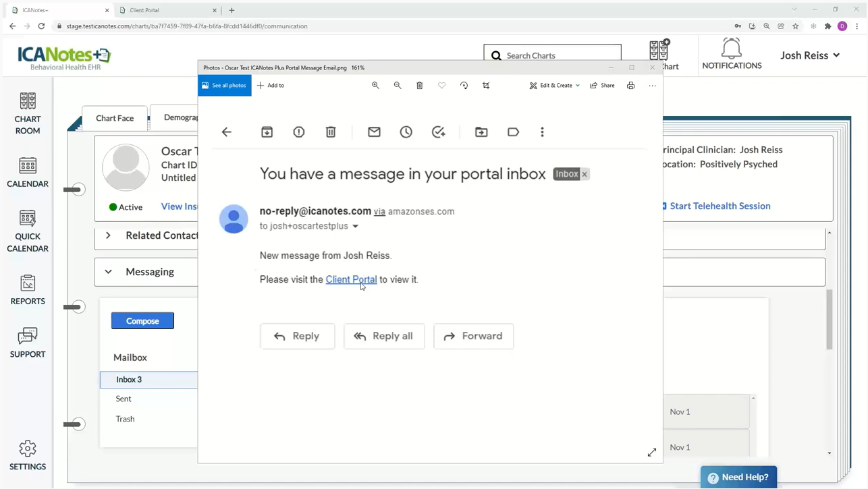Select the first Nov 1 message row
Screen dimensions: 868x489
point(706,411)
